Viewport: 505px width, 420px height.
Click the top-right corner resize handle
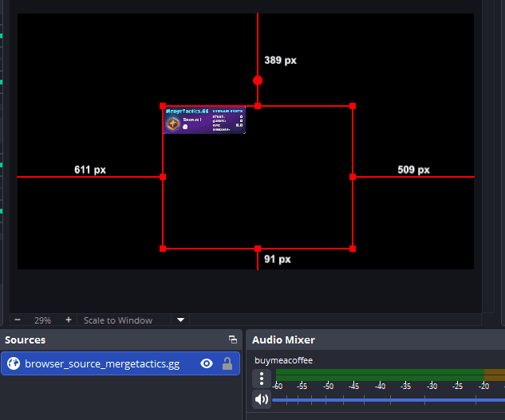[x=353, y=106]
